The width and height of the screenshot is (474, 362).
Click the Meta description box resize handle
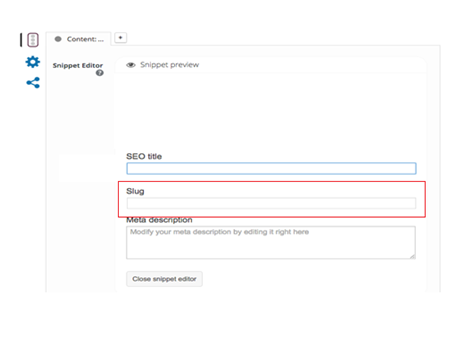(412, 256)
